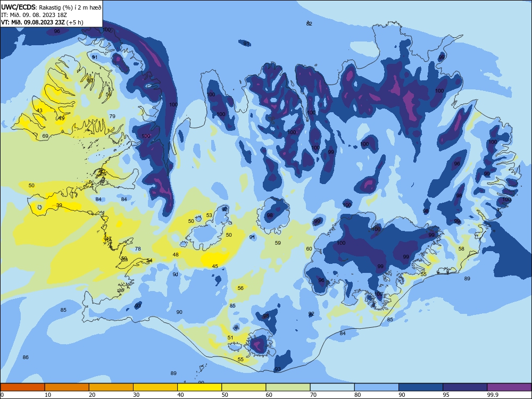
Task: Pick the 60–70 light green legend swatch
Action: pyautogui.click(x=288, y=387)
